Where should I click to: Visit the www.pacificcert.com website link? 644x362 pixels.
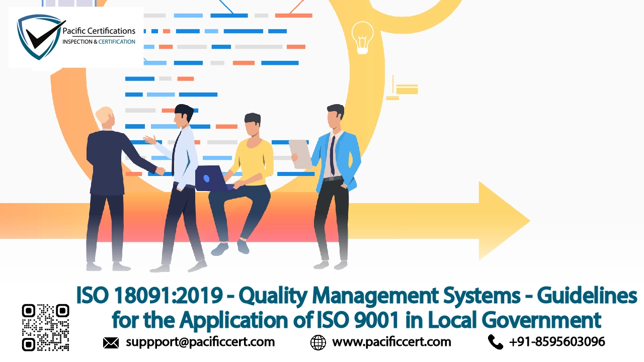pos(391,342)
